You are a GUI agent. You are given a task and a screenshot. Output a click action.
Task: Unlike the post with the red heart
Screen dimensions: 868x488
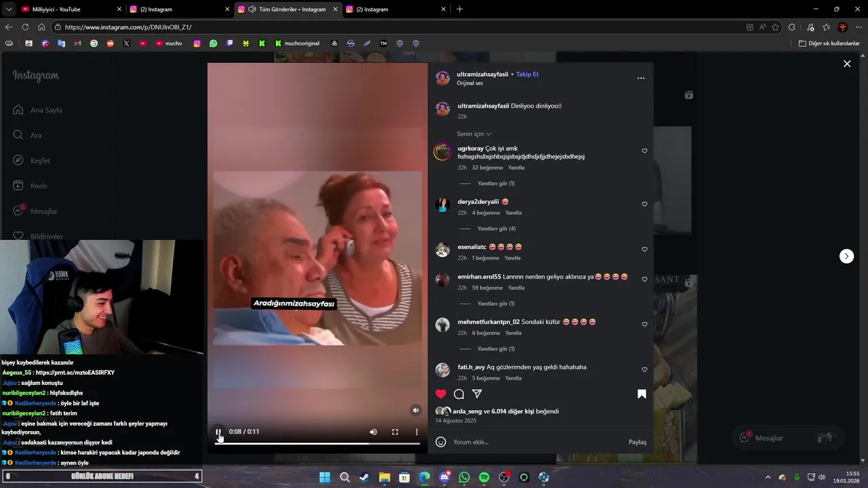pyautogui.click(x=441, y=394)
